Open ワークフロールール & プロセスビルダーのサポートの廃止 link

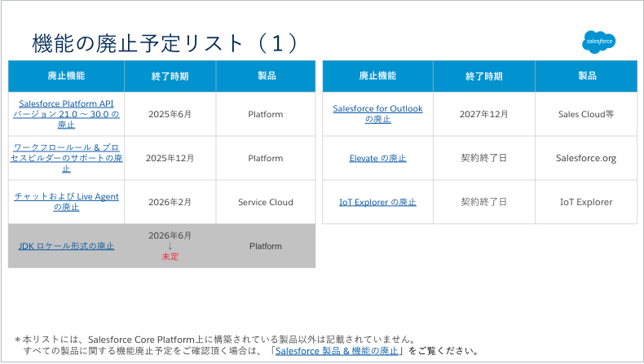click(66, 158)
